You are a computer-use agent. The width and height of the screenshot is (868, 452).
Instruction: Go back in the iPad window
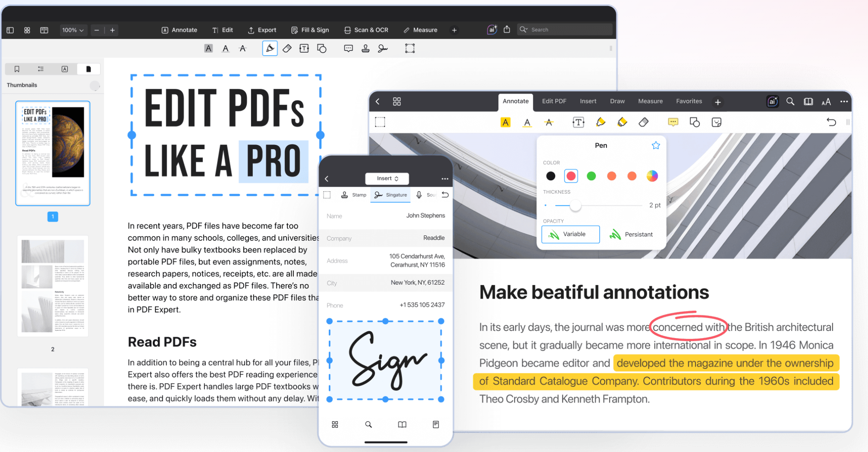point(377,101)
